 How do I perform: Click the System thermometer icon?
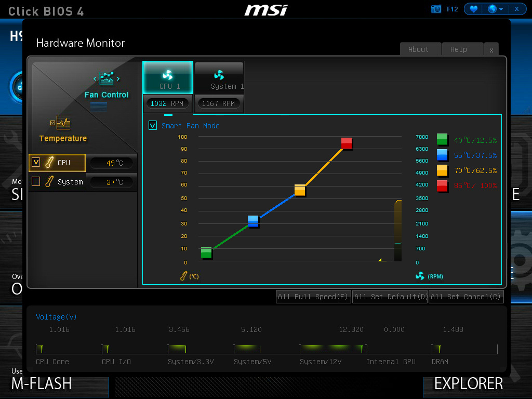(x=49, y=182)
